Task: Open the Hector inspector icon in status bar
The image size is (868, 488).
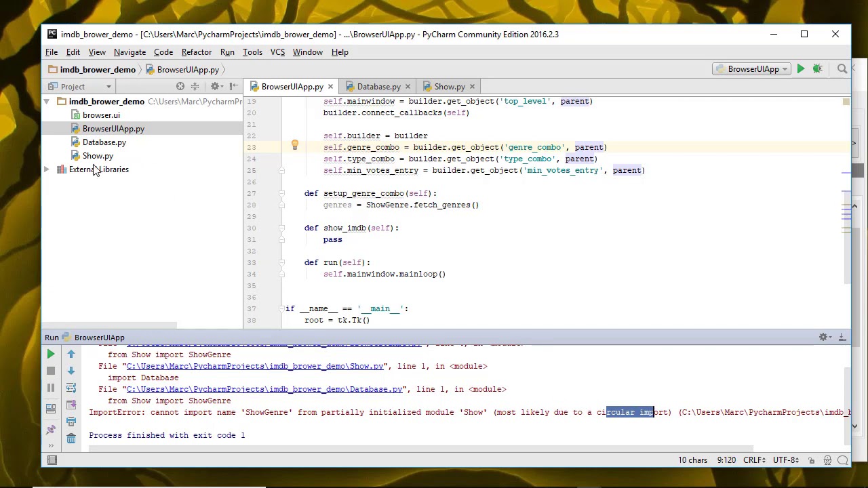Action: coord(828,460)
